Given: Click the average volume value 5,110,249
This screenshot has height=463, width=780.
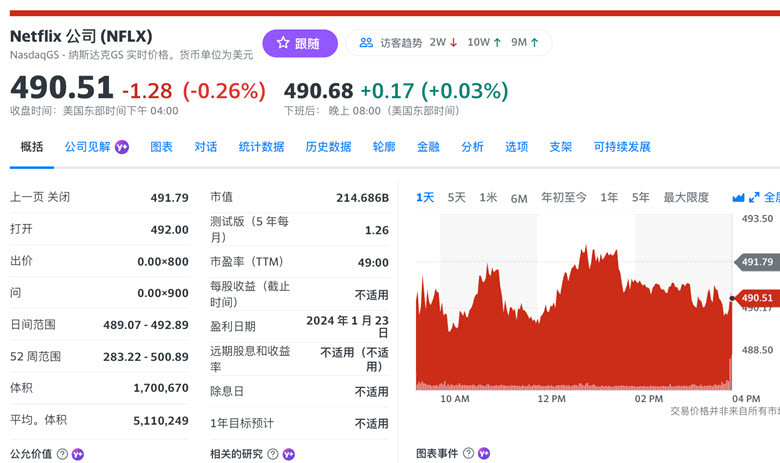Looking at the screenshot, I should click(161, 421).
